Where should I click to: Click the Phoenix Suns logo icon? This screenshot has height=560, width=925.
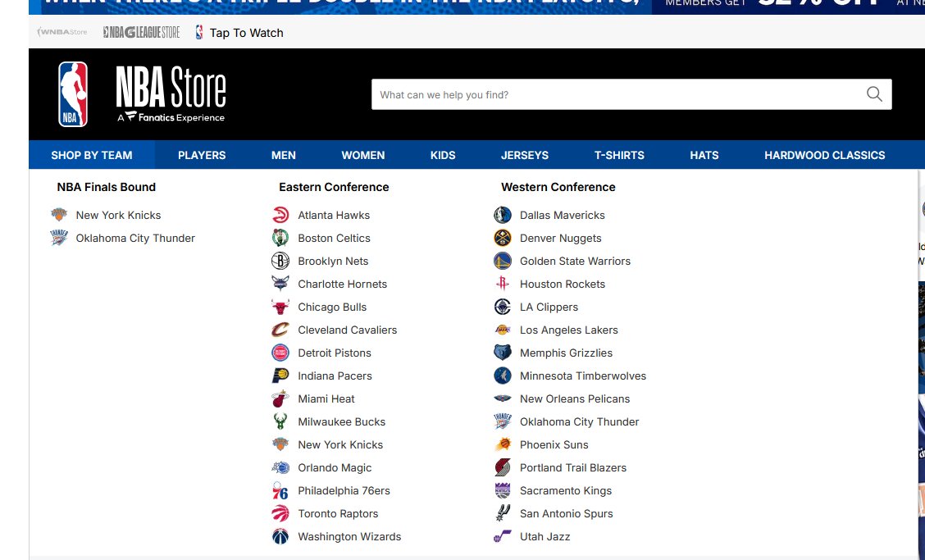coord(502,445)
